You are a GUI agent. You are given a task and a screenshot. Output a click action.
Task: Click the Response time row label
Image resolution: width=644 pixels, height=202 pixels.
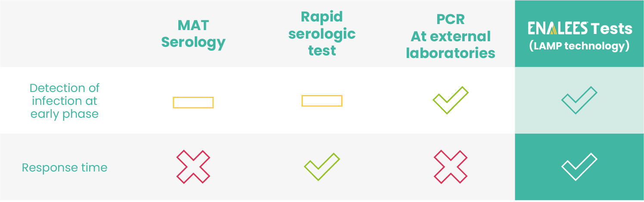[x=65, y=167]
